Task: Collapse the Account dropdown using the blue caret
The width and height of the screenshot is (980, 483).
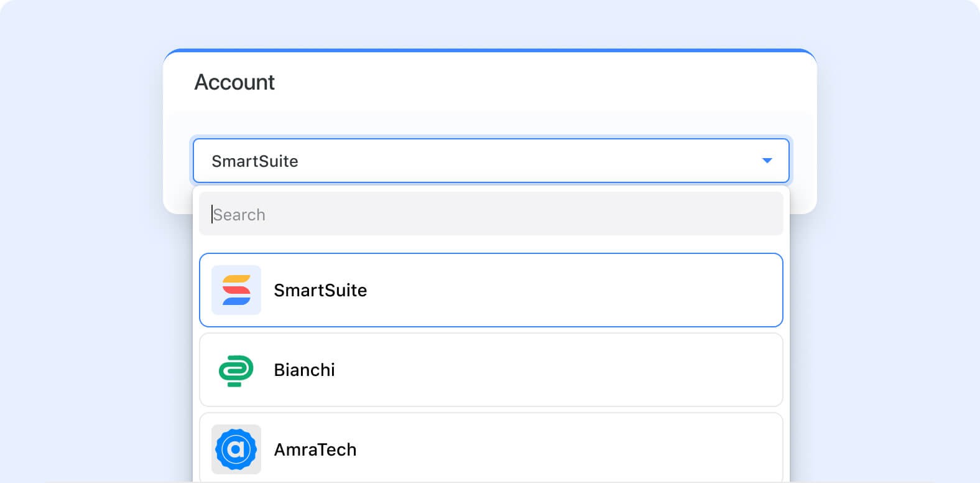Action: [x=767, y=161]
